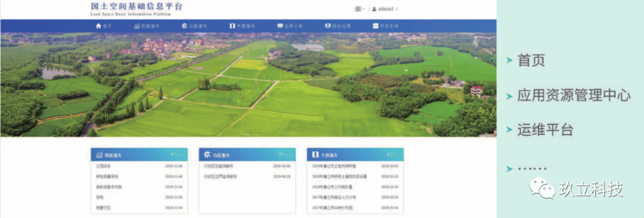Viewport: 644px width, 218px height.
Task: Click the 开发支持 icon in the navigation bar
Action: pyautogui.click(x=376, y=26)
